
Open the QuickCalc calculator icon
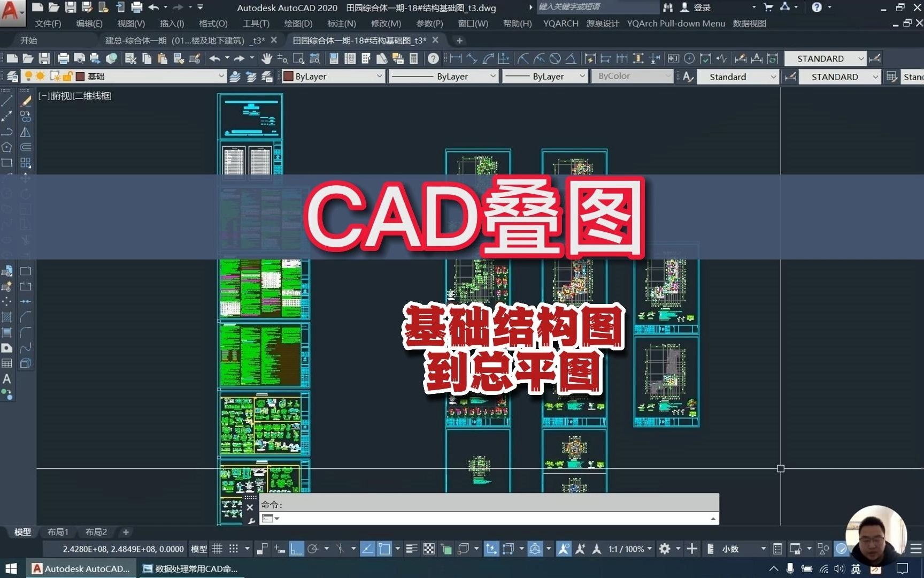click(414, 59)
